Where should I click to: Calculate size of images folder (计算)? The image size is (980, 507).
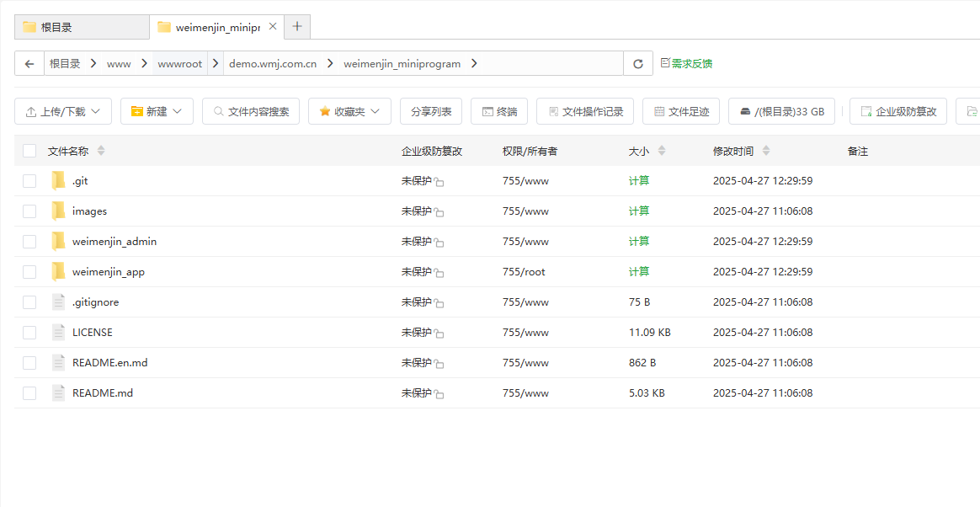coord(639,211)
